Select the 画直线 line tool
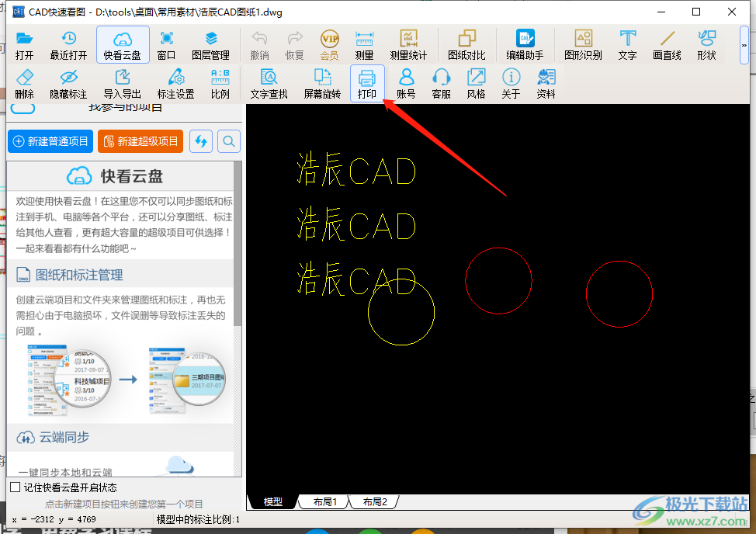756x534 pixels. click(668, 45)
